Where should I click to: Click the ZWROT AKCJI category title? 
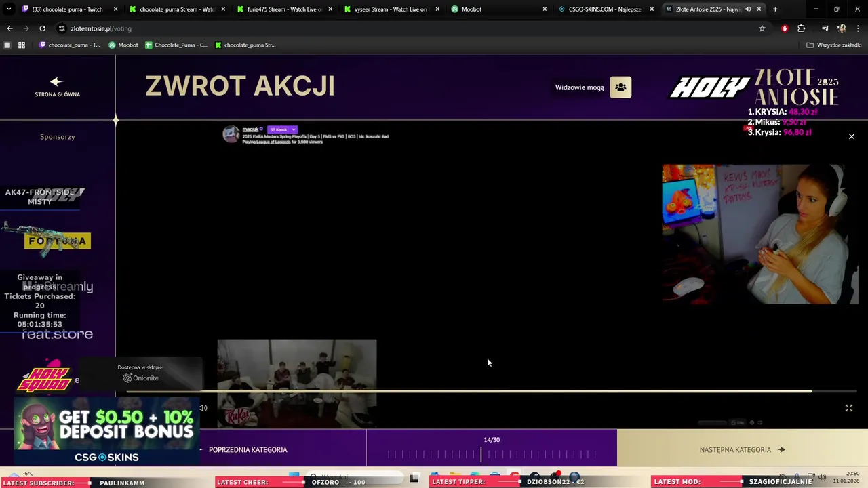(240, 86)
